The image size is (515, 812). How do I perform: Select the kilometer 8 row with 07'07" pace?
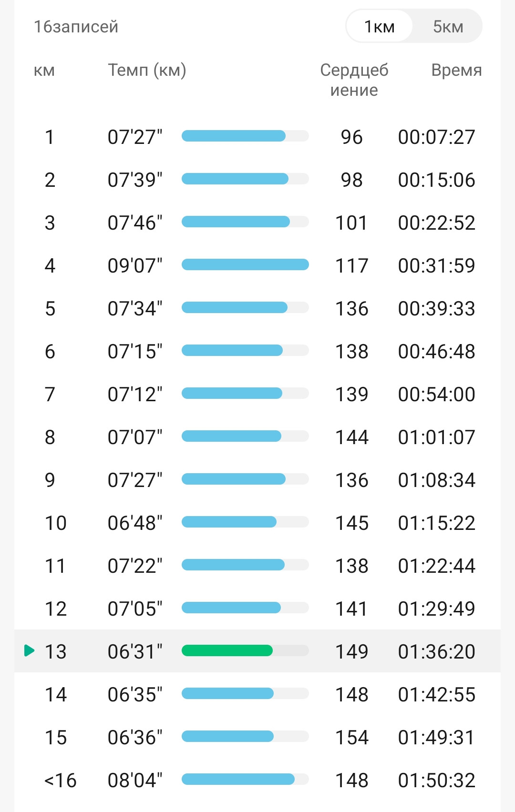click(x=257, y=436)
